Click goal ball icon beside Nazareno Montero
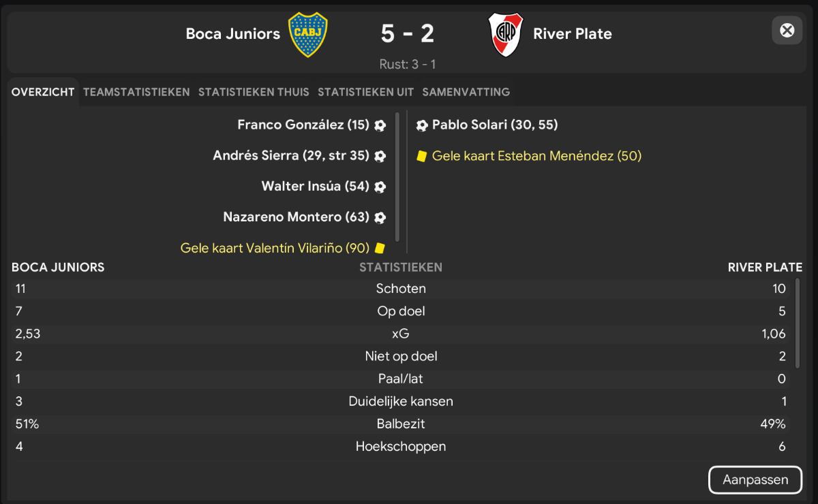 pos(380,218)
